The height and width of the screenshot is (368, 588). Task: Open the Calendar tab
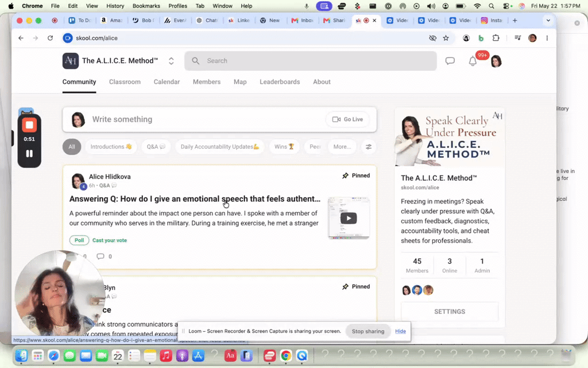pyautogui.click(x=167, y=82)
